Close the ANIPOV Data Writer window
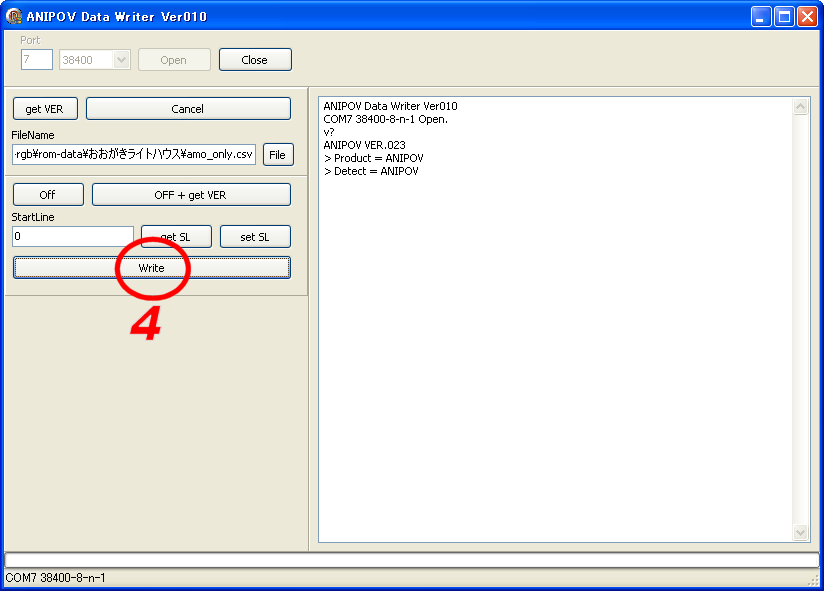This screenshot has width=824, height=591. coord(807,17)
